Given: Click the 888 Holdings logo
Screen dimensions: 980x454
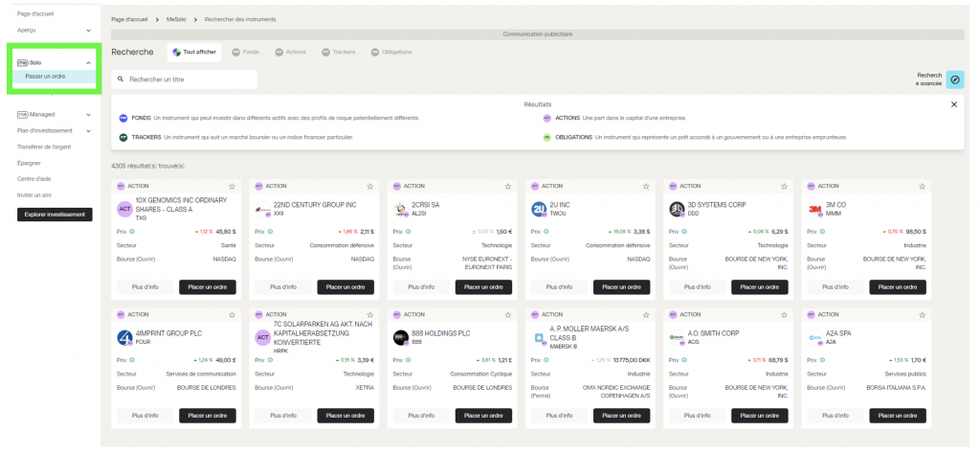Looking at the screenshot, I should click(x=401, y=338).
